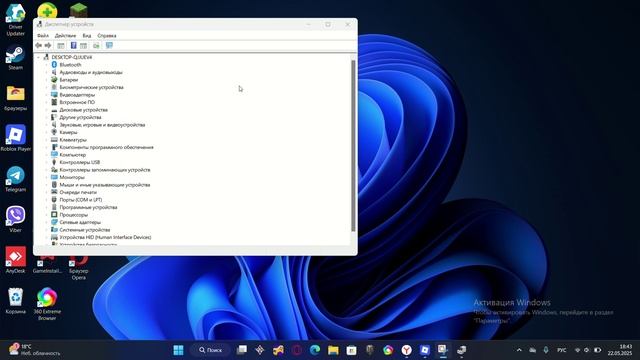Image resolution: width=640 pixels, height=360 pixels.
Task: Click the Wi-Fi network tray icon
Action: click(577, 350)
